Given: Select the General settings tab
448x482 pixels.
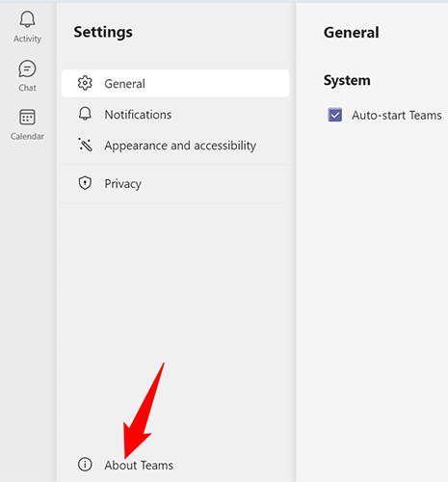Looking at the screenshot, I should click(175, 84).
